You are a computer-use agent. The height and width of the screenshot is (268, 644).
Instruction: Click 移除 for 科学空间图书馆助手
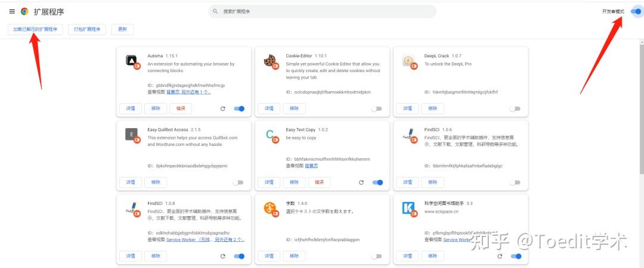[x=432, y=255]
